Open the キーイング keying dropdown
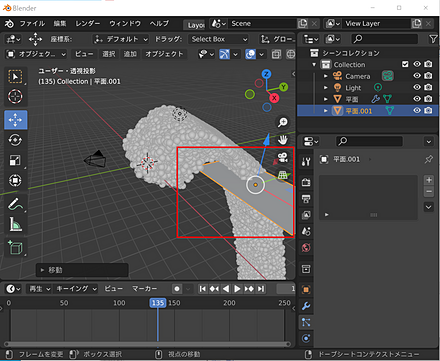 click(x=76, y=289)
